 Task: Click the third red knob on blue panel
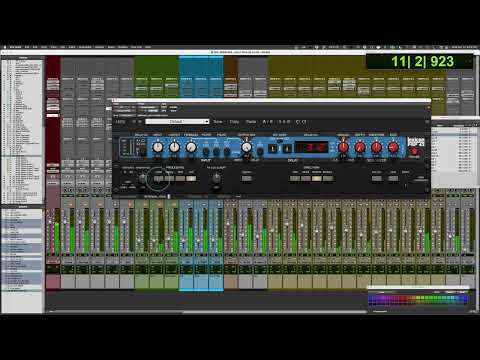(x=376, y=147)
